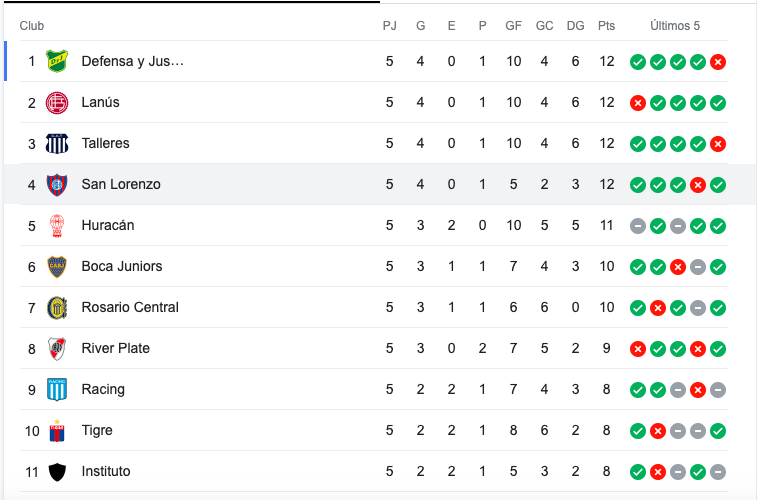
Task: Click the Lanús club crest
Action: click(57, 102)
